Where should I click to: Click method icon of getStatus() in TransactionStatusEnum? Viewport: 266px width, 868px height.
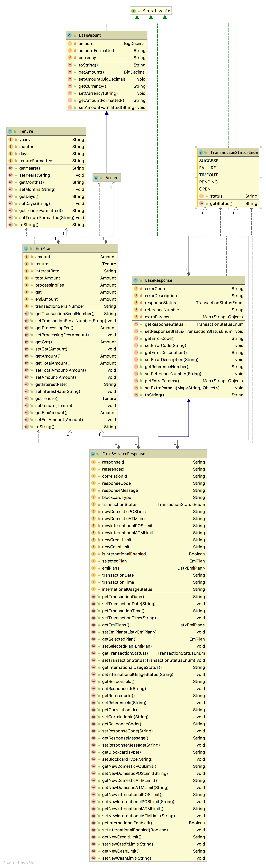(x=202, y=204)
